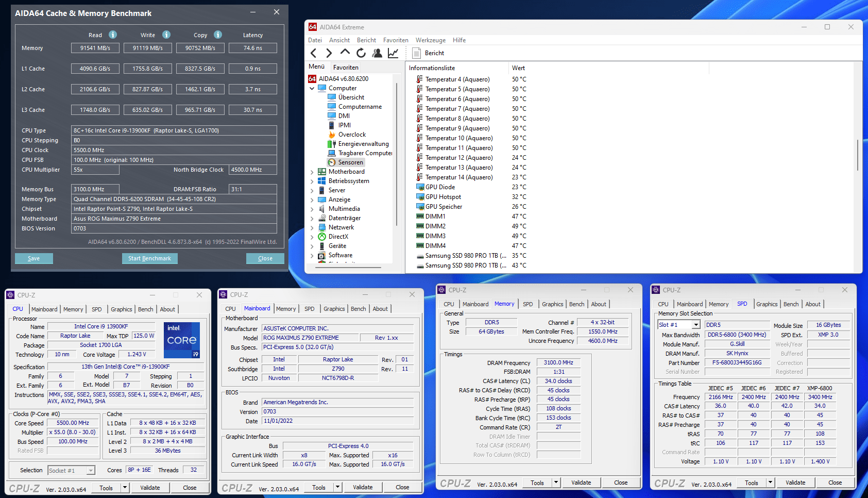This screenshot has height=498, width=868.
Task: Click Validate in CPU-Z CPU window
Action: [150, 488]
